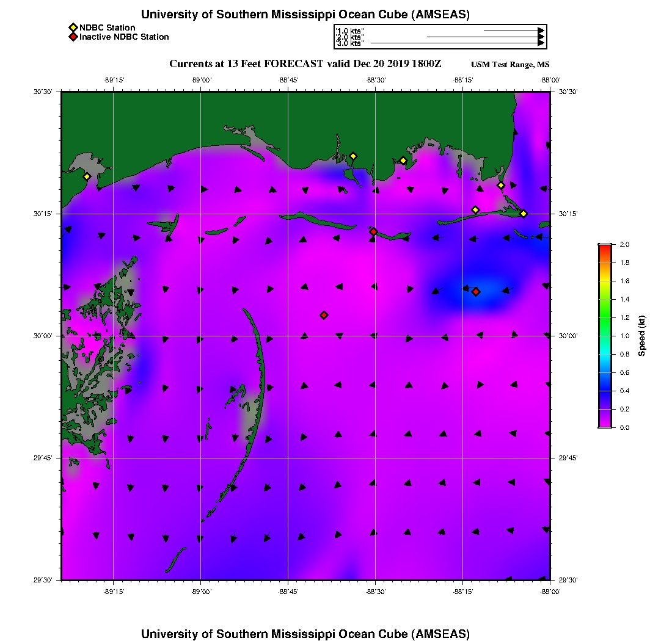
Task: Click the USM Test Range, MS label
Action: click(510, 65)
